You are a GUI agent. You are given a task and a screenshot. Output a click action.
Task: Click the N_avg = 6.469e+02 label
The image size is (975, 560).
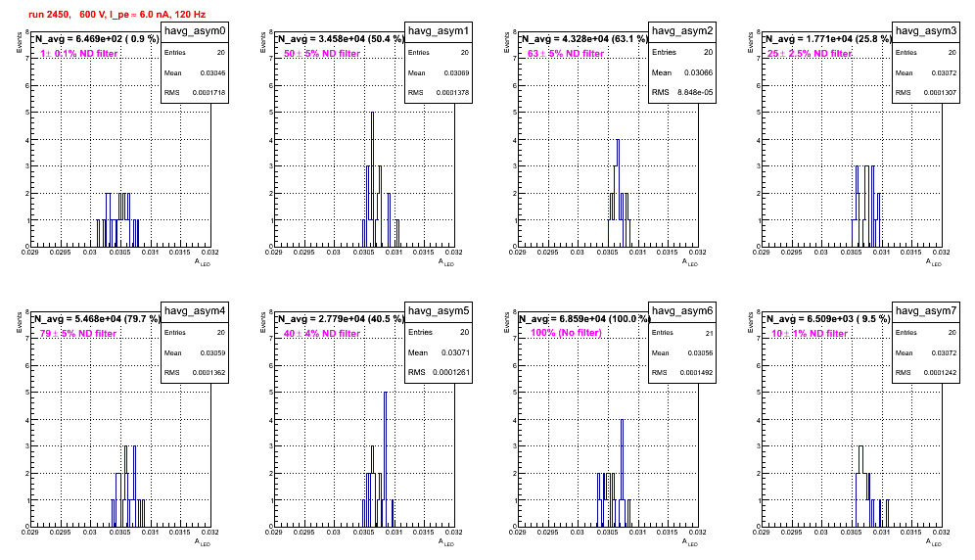click(x=97, y=39)
